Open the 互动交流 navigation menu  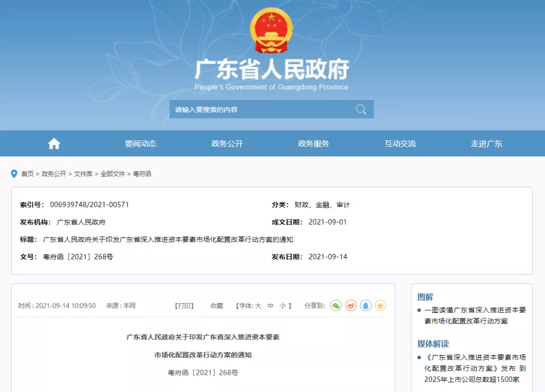pos(400,144)
